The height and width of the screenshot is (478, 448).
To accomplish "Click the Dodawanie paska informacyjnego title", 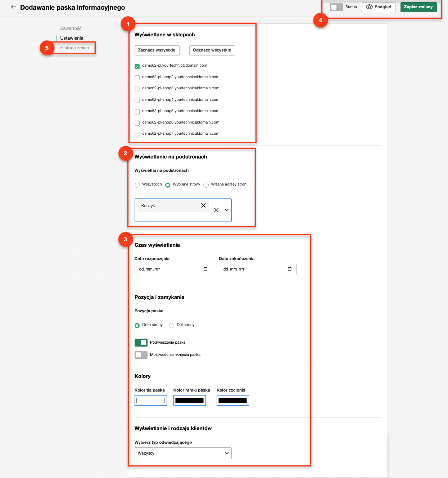I will coord(73,8).
